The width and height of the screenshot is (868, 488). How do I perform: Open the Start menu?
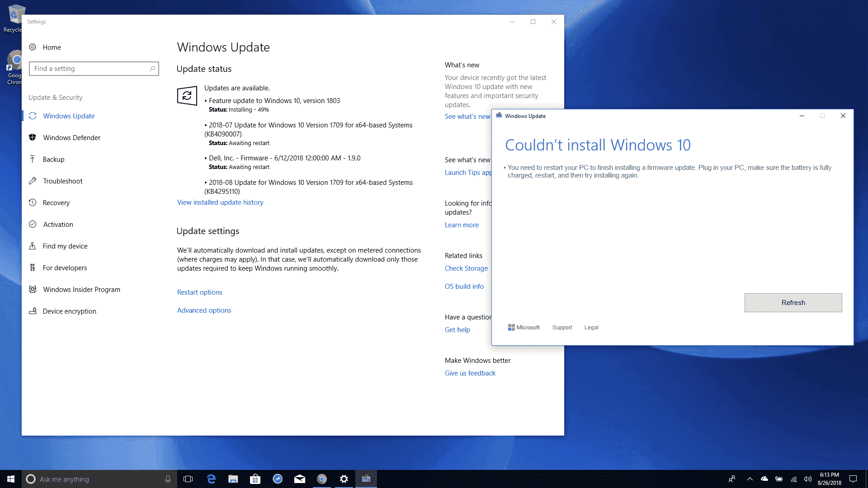click(11, 479)
